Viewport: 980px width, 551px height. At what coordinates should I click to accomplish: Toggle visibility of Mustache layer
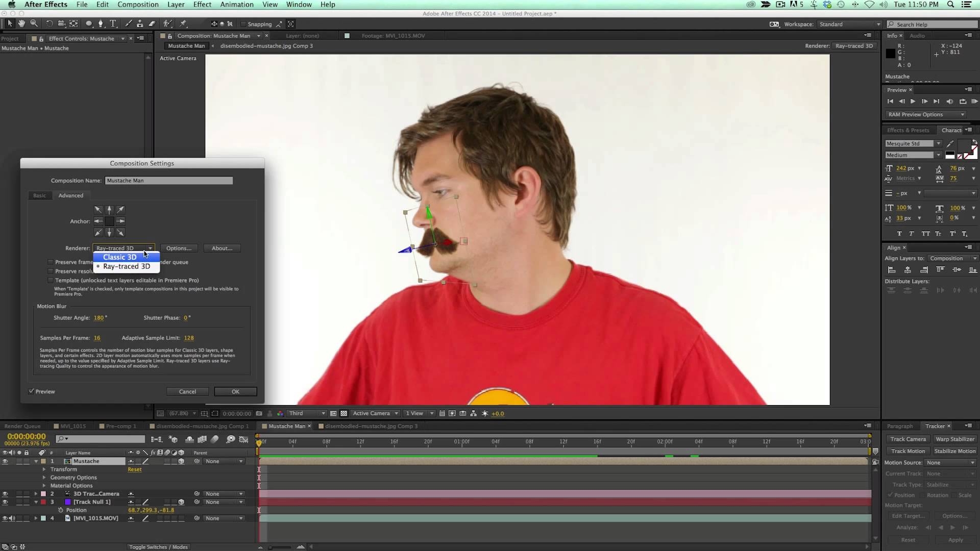(x=6, y=461)
